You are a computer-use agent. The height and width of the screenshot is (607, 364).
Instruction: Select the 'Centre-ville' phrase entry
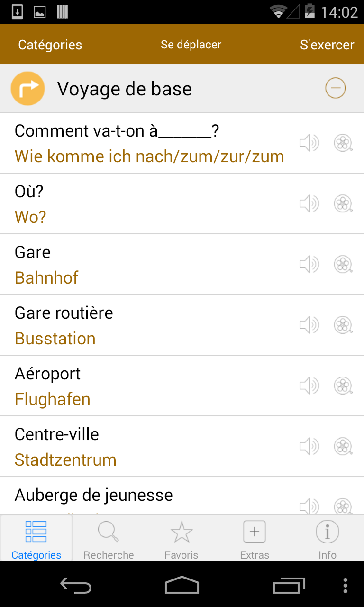(182, 447)
